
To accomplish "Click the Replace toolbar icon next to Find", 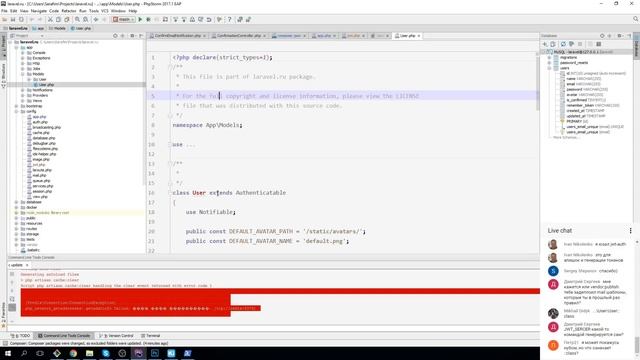I will click(86, 19).
